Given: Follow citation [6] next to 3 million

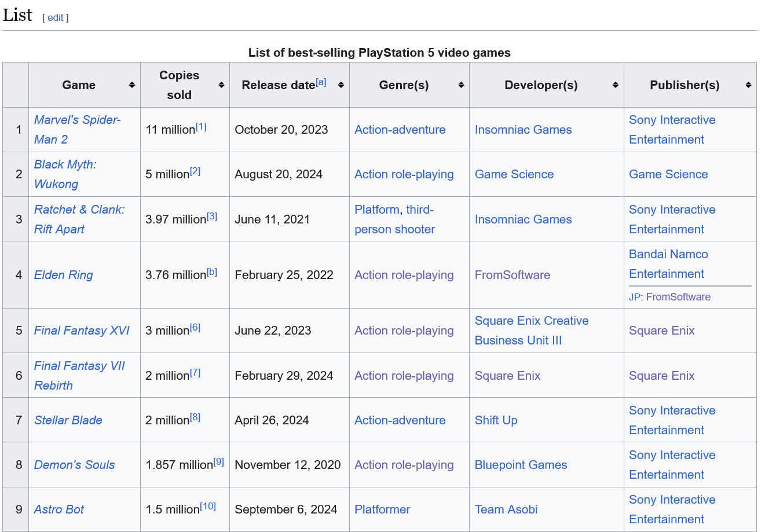Looking at the screenshot, I should [x=195, y=327].
